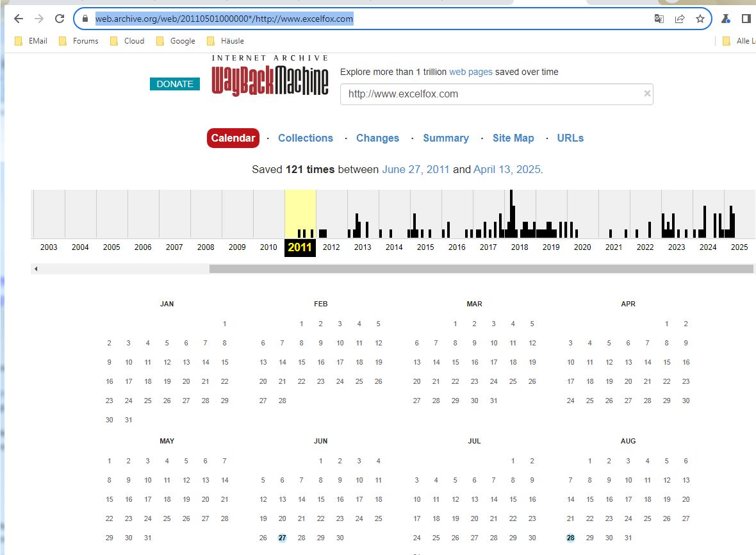Open the Chrome Labs flask icon

click(x=725, y=19)
